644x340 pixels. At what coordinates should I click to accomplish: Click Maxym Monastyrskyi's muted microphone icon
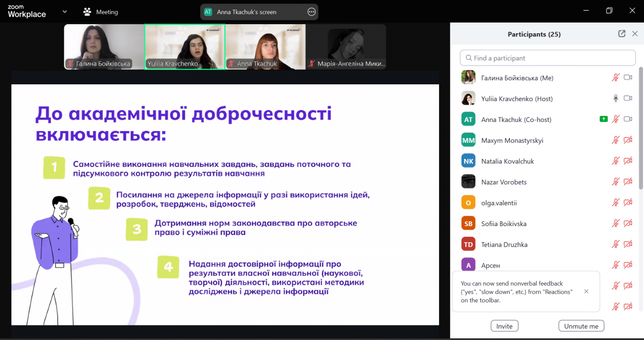pos(616,140)
